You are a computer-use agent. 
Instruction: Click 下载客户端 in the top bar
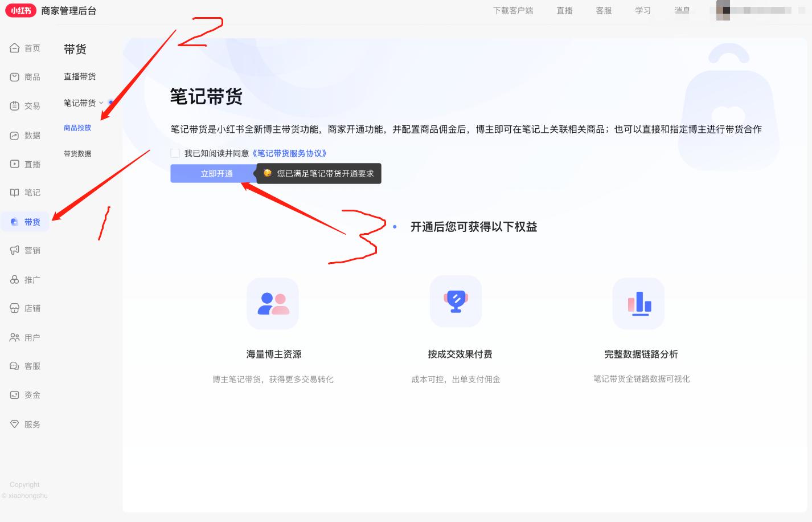512,10
